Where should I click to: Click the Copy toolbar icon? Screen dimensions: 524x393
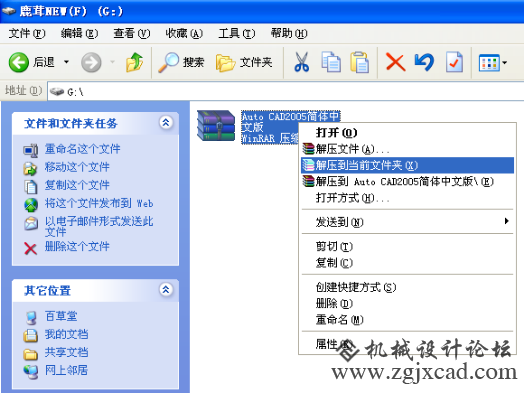(x=331, y=62)
